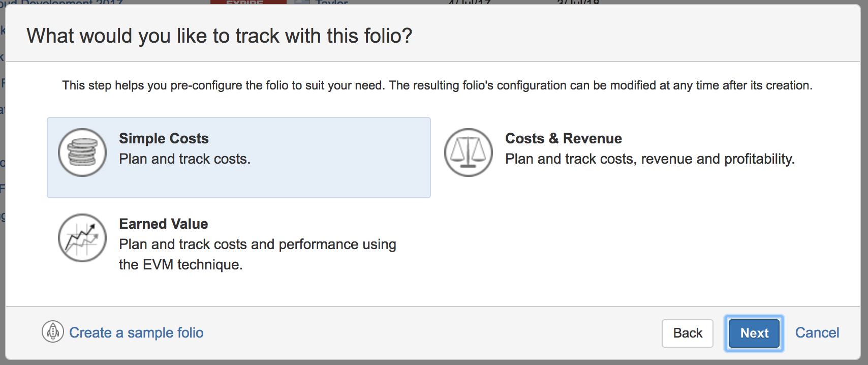Click the dialog title about tracking folio

click(219, 36)
